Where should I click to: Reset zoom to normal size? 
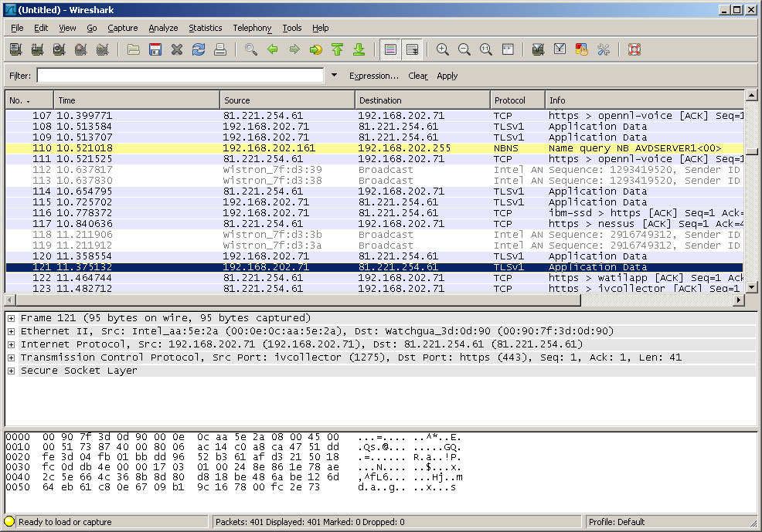point(486,49)
